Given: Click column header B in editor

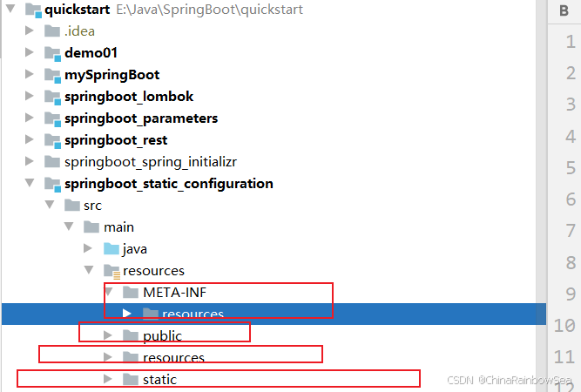Looking at the screenshot, I should 564,11.
